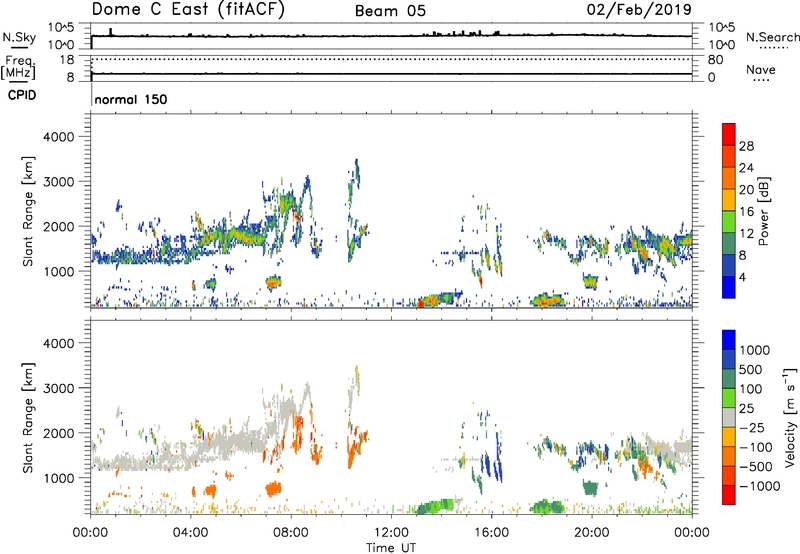The width and height of the screenshot is (800, 554).
Task: Click the dotted Nave legend line sample
Action: click(x=761, y=81)
